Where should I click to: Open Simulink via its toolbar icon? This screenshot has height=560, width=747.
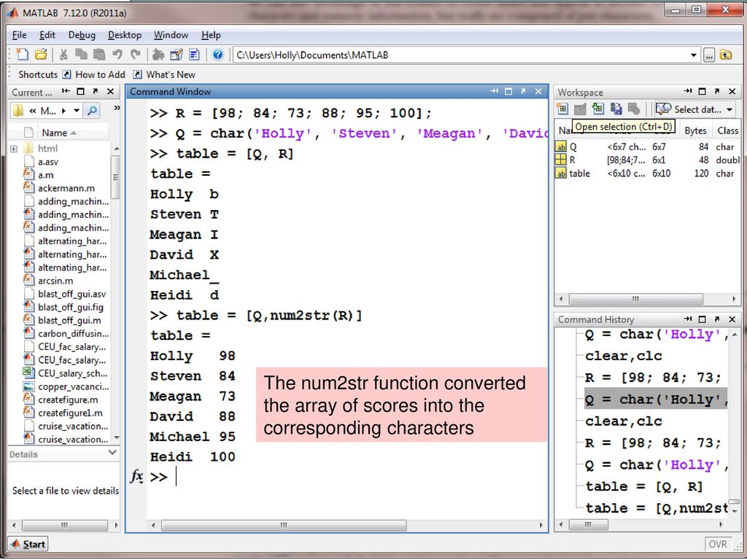(x=158, y=55)
